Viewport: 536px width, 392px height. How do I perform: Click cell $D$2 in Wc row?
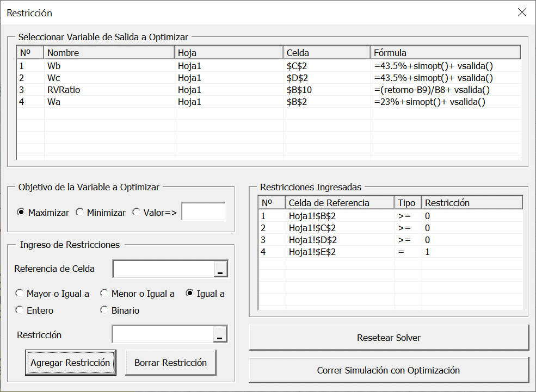coord(297,78)
